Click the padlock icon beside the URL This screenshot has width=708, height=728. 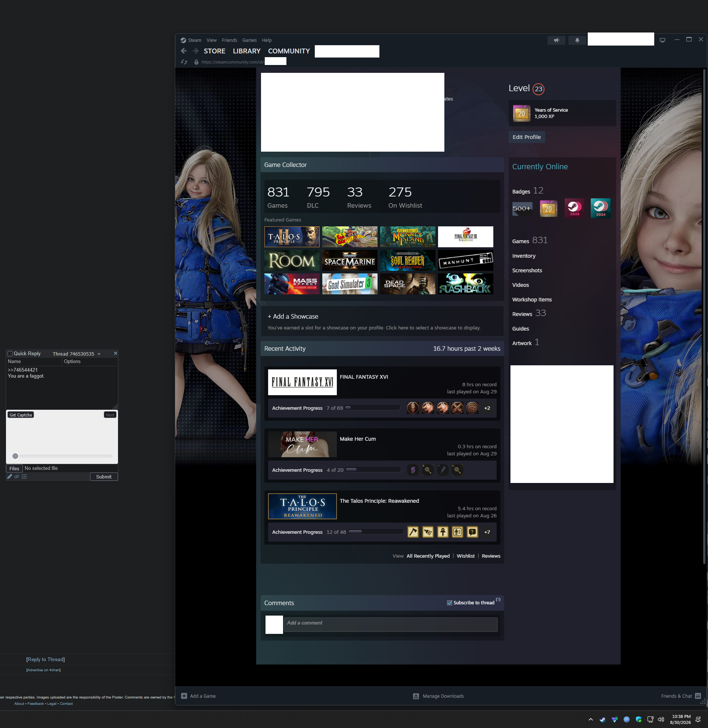pyautogui.click(x=196, y=62)
